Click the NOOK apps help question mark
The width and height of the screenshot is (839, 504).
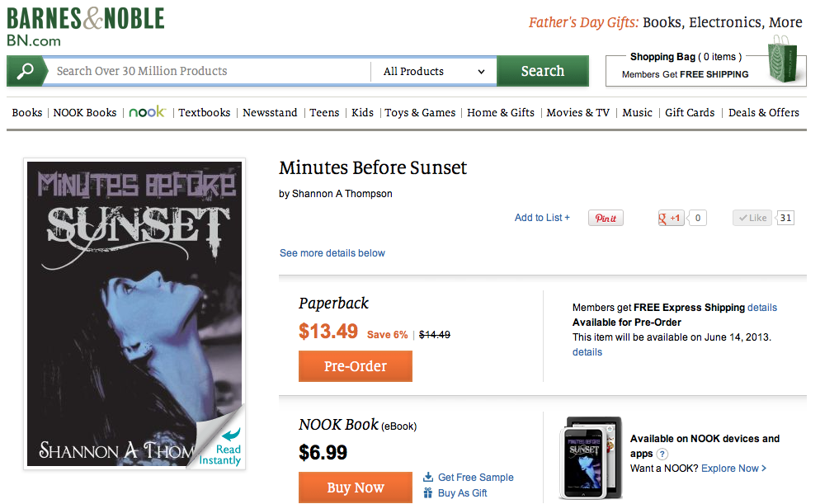[x=662, y=455]
